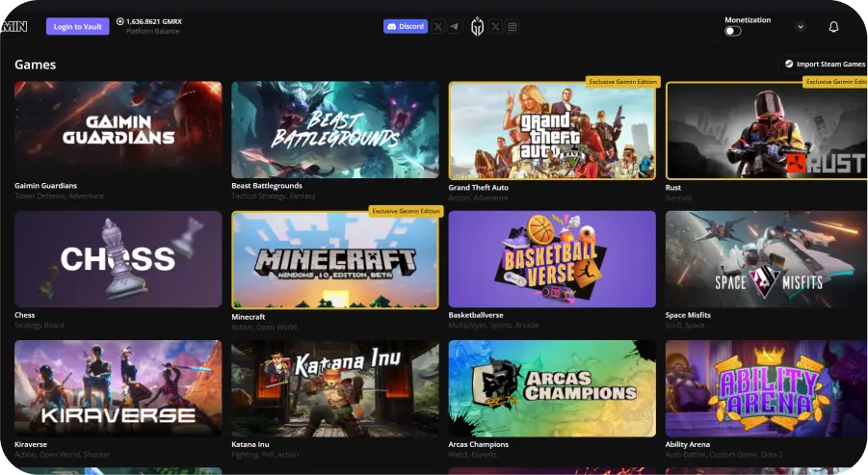The image size is (868, 475).
Task: Open the Katana Inu game tile
Action: [x=334, y=388]
